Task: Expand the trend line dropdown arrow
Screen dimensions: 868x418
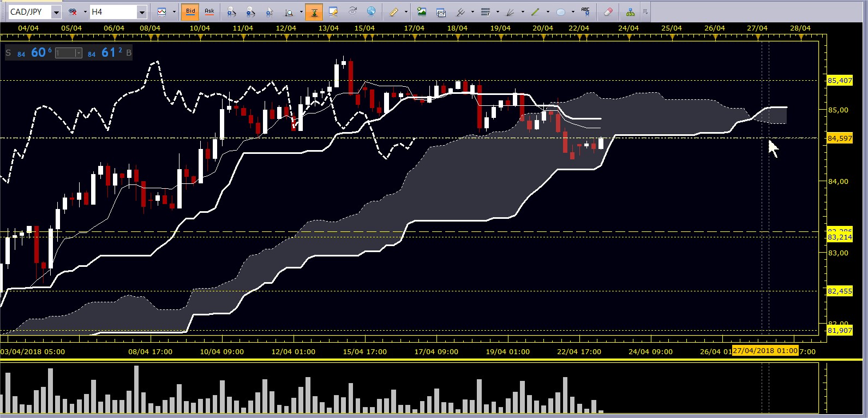Action: coord(548,11)
